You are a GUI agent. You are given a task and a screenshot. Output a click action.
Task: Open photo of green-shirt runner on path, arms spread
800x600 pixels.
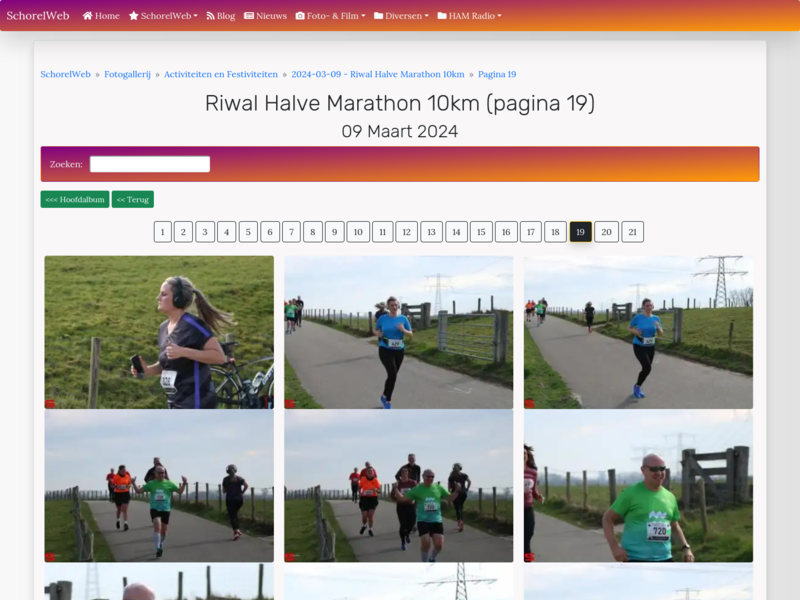click(x=159, y=486)
